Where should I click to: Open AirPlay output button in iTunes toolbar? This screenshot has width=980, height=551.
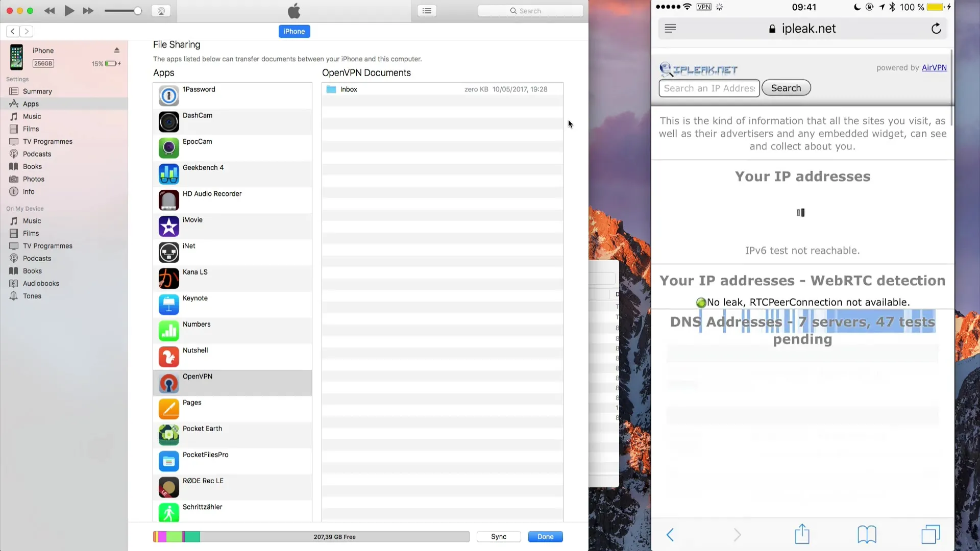pos(161,11)
